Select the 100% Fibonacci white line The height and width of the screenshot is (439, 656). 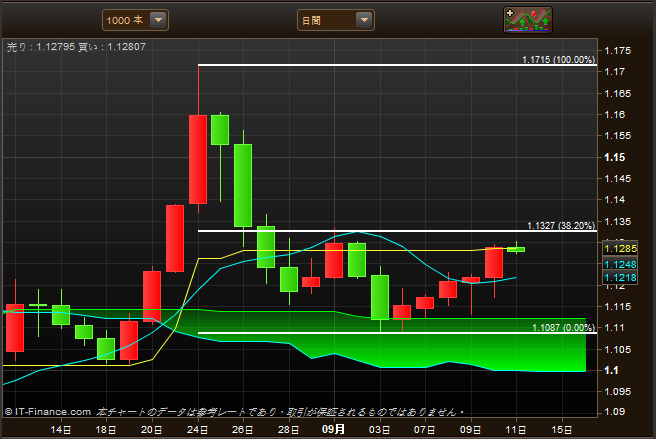(397, 65)
